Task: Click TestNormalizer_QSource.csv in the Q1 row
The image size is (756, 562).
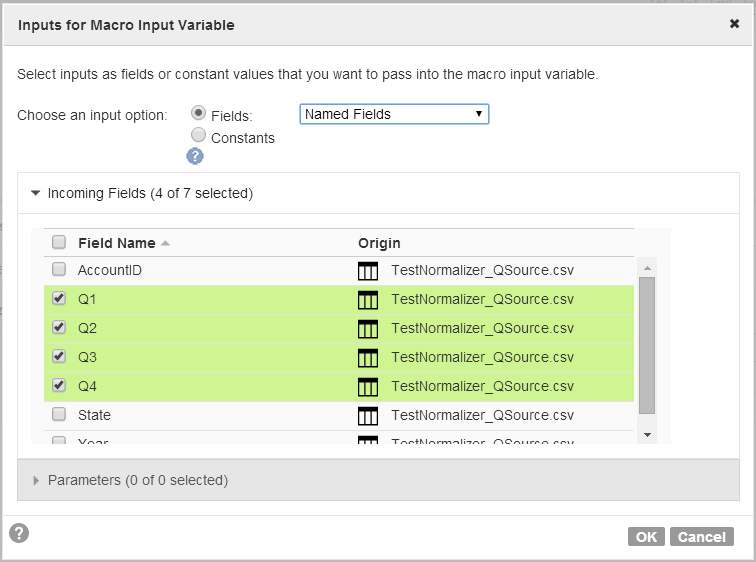Action: pyautogui.click(x=483, y=299)
